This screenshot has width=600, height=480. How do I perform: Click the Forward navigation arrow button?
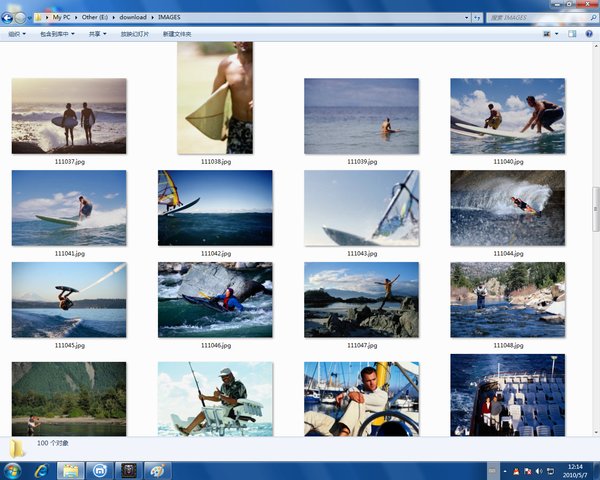coord(20,17)
